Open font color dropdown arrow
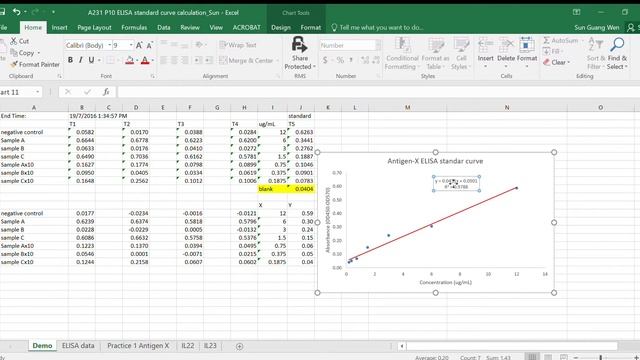This screenshot has width=640, height=360. pos(153,60)
